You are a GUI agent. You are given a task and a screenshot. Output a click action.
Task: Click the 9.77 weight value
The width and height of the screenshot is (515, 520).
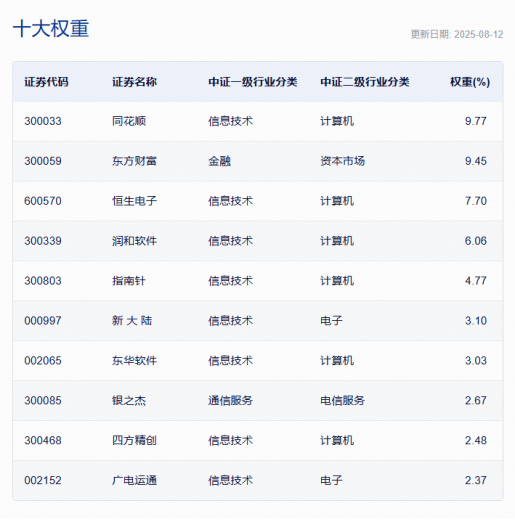(476, 121)
